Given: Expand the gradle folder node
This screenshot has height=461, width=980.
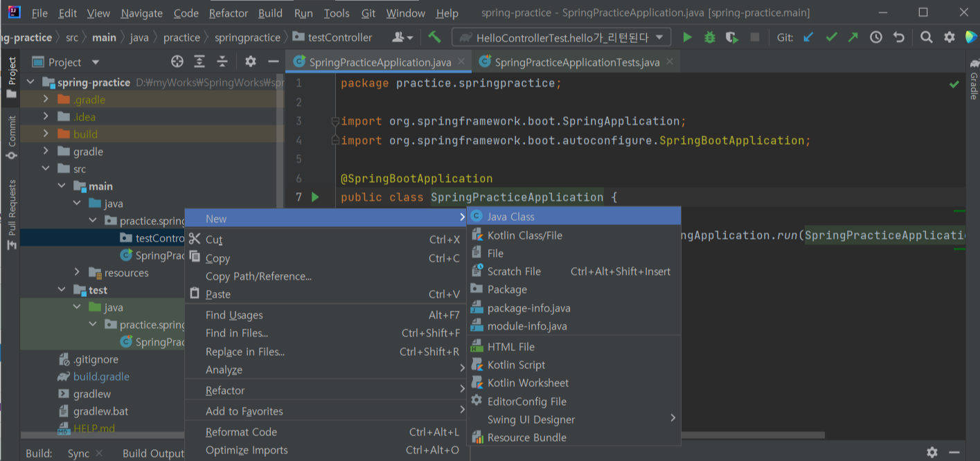Looking at the screenshot, I should pyautogui.click(x=46, y=152).
